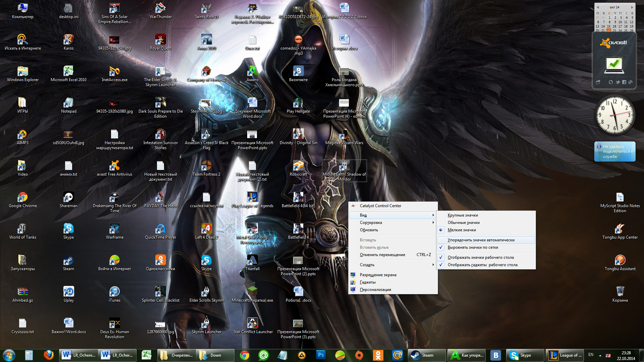The width and height of the screenshot is (644, 362).
Task: Open QuickTime Player shortcut
Action: [x=160, y=231]
